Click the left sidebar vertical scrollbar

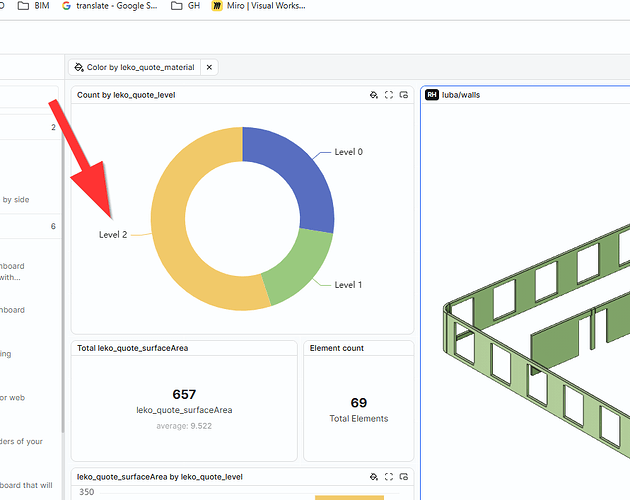pos(63,281)
